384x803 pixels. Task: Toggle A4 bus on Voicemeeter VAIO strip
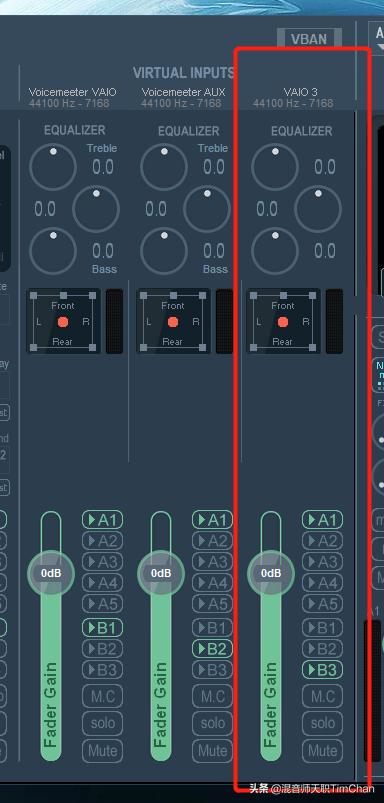[102, 583]
